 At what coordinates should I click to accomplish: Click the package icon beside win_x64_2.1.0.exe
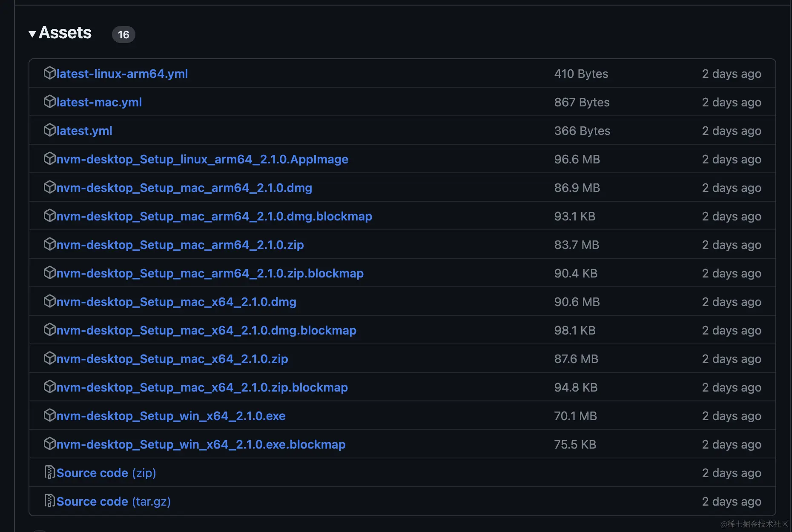coord(50,415)
